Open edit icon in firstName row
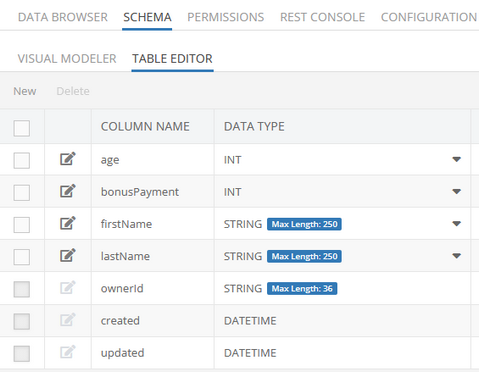 point(68,223)
